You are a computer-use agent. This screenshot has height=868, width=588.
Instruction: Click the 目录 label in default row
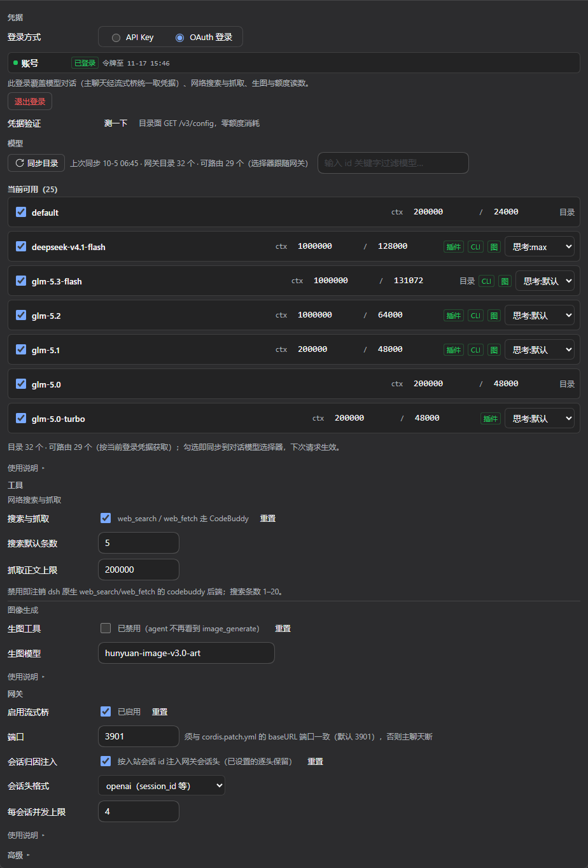tap(567, 213)
